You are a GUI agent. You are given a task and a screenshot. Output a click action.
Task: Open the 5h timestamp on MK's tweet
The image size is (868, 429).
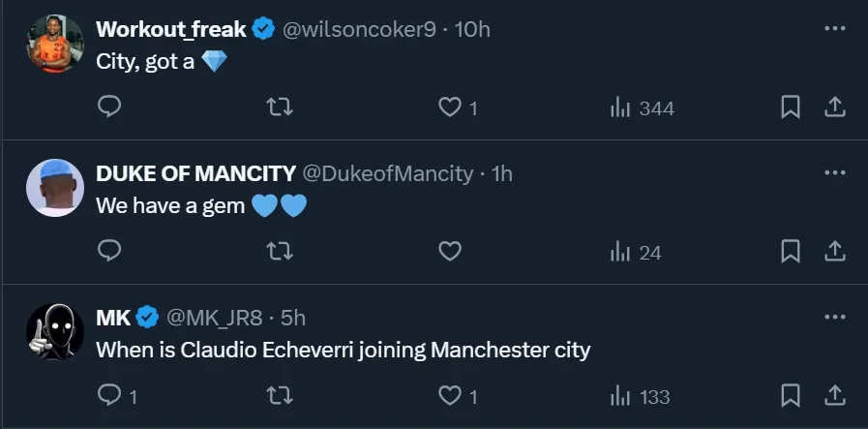pyautogui.click(x=293, y=318)
